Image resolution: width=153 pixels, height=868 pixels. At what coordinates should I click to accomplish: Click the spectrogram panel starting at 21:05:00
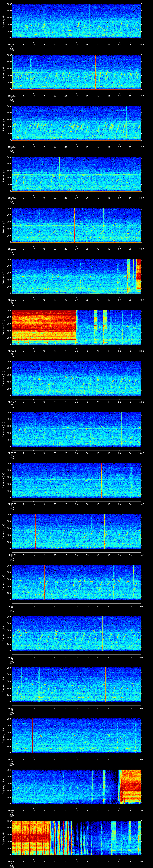click(x=76, y=225)
